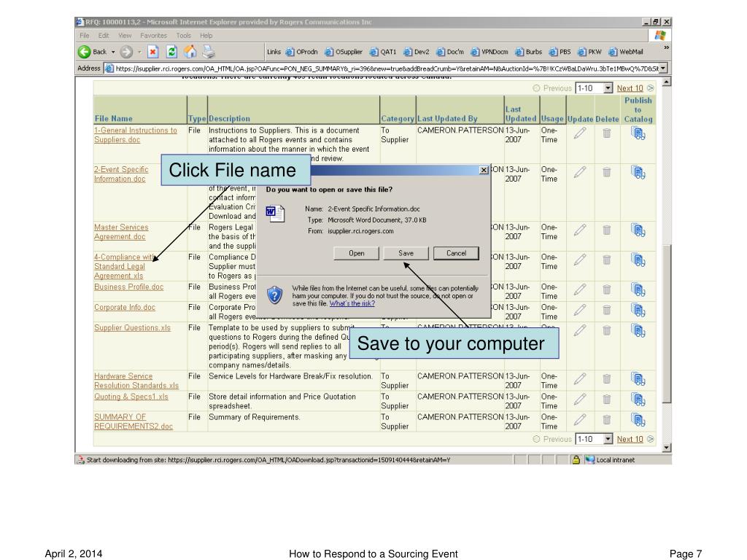Click the Last Updated column header
The width and height of the screenshot is (747, 560).
click(521, 114)
